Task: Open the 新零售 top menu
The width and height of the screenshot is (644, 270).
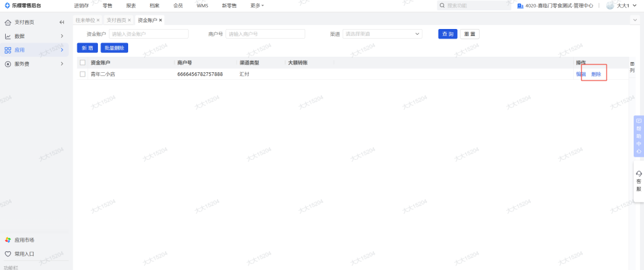Action: click(229, 6)
